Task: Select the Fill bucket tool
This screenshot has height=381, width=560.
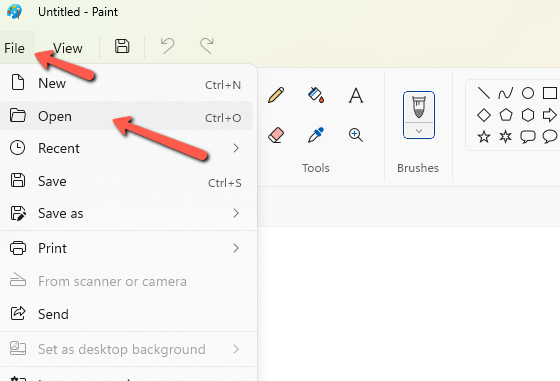Action: [x=316, y=95]
